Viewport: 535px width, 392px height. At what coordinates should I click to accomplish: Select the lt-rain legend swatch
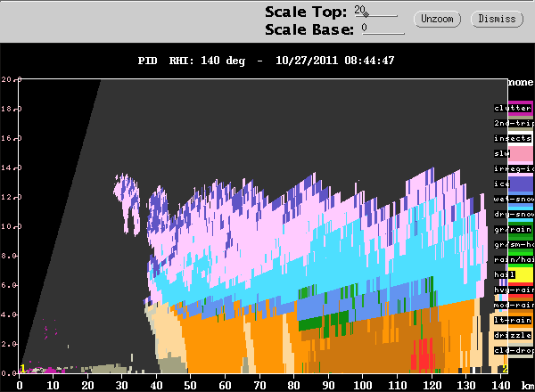pyautogui.click(x=513, y=320)
